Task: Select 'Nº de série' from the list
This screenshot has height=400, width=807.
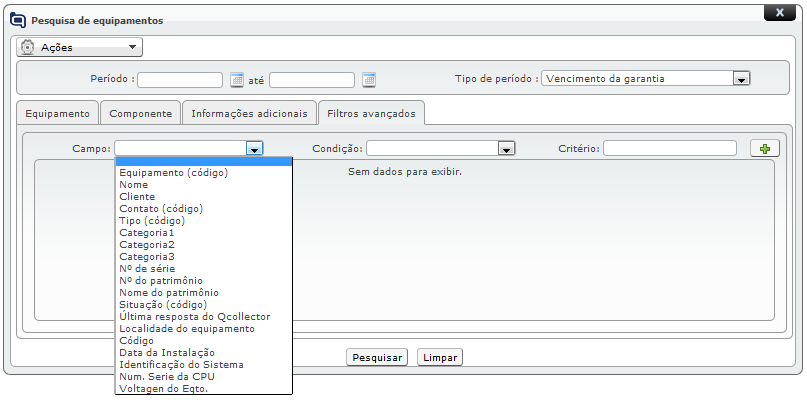Action: pyautogui.click(x=145, y=269)
